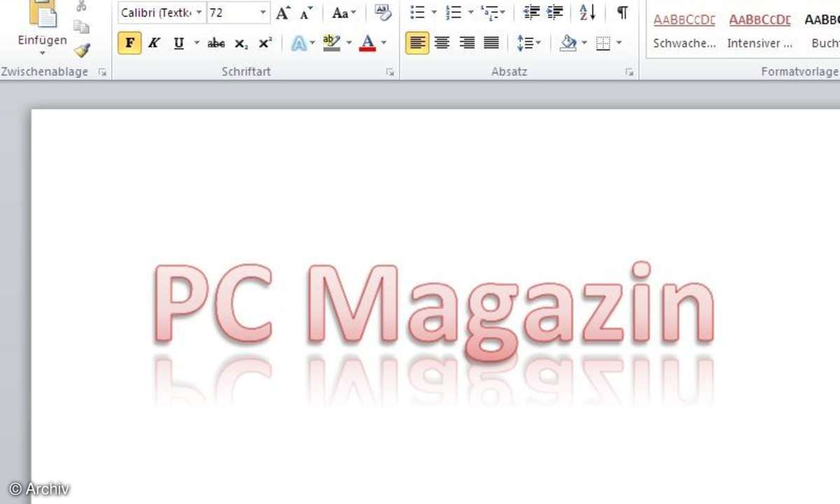Open the Aa change case dropdown
The width and height of the screenshot is (840, 504).
point(344,13)
